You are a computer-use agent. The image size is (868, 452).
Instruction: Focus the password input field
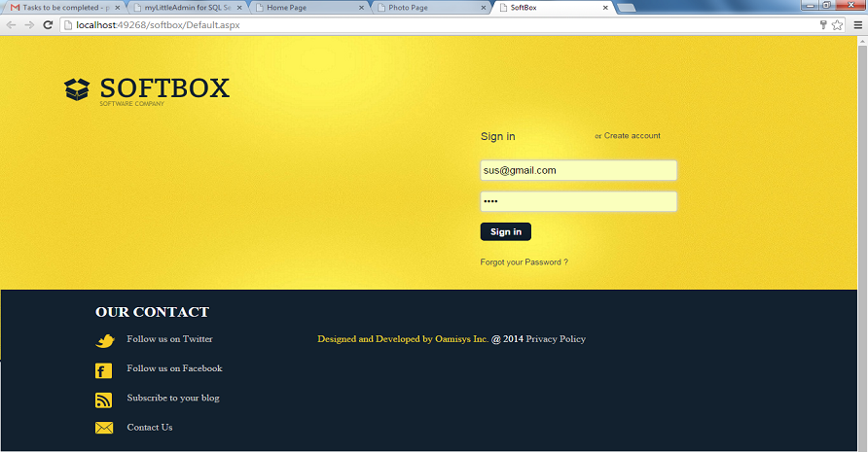(x=578, y=201)
